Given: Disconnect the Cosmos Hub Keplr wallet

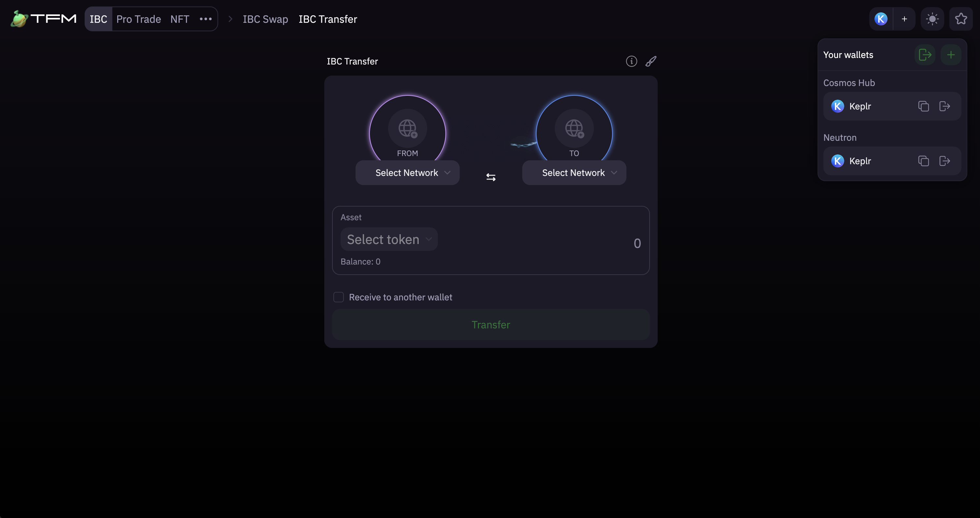Looking at the screenshot, I should 945,106.
